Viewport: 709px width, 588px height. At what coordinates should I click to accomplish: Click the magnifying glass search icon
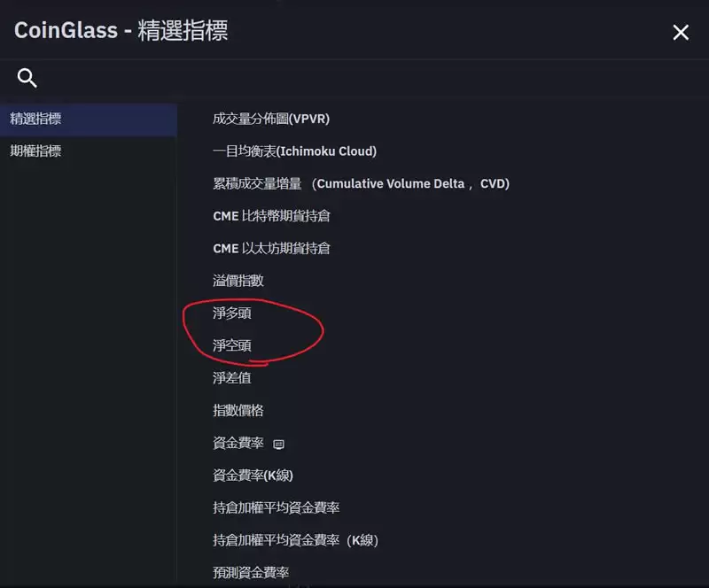click(x=27, y=79)
